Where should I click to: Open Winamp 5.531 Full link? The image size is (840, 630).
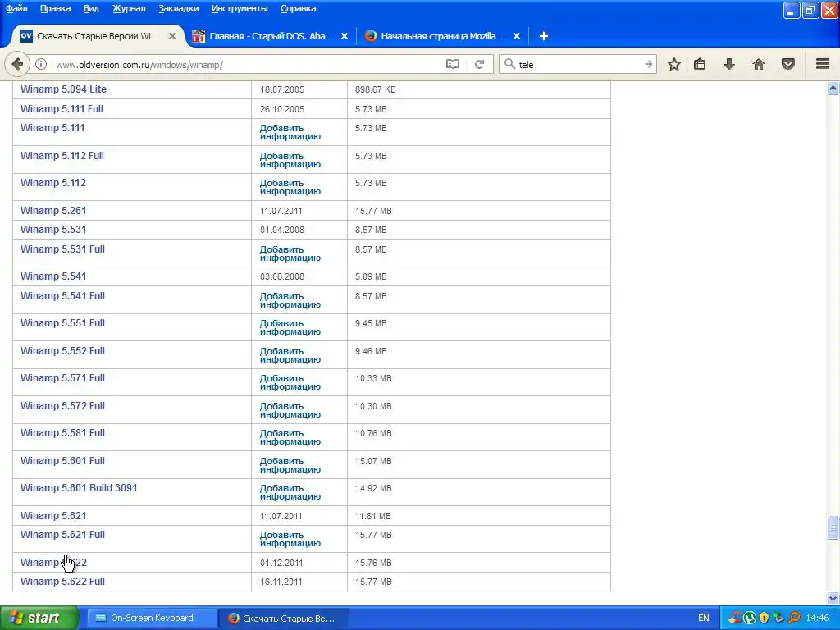click(62, 249)
